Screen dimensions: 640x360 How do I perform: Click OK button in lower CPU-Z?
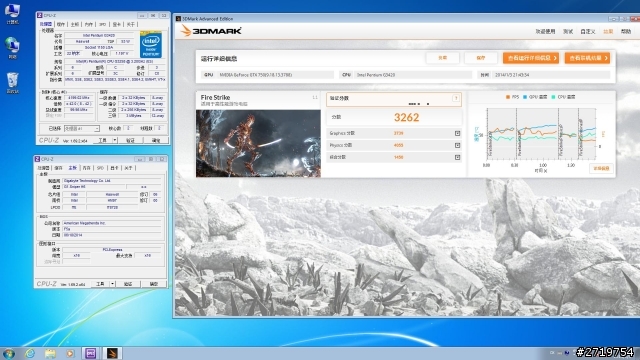153,284
